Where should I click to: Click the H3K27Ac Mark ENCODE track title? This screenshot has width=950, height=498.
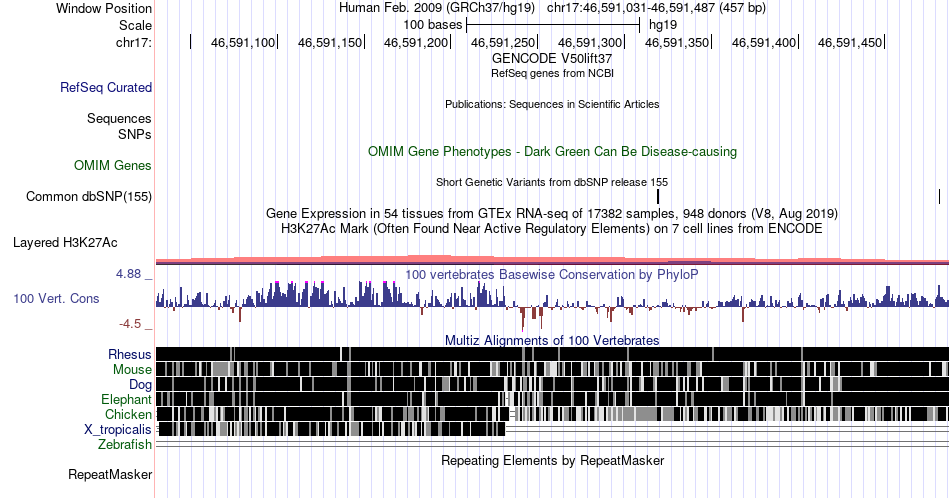(x=552, y=228)
